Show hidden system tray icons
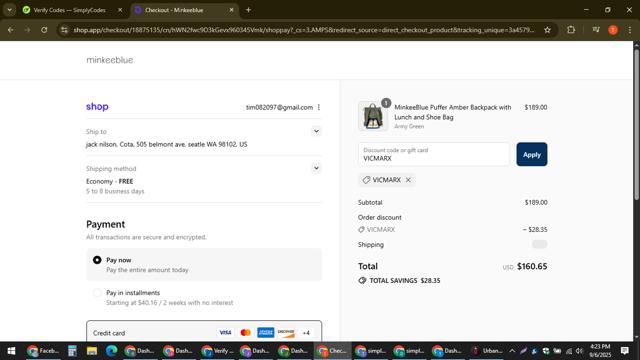Screen dimensions: 640x360 point(512,351)
